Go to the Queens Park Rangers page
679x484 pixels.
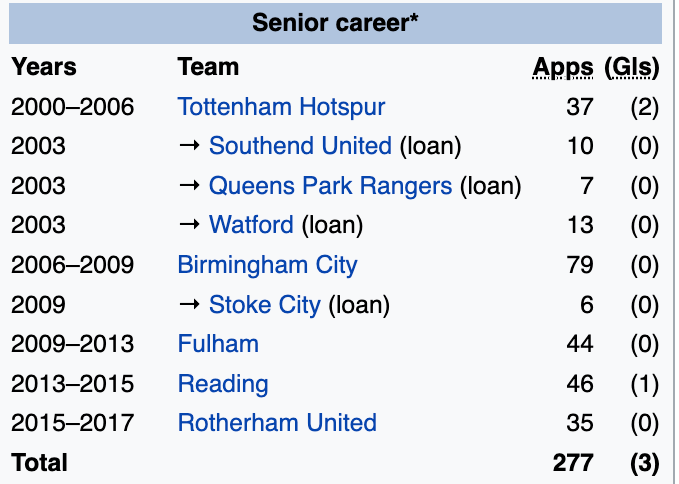[330, 186]
